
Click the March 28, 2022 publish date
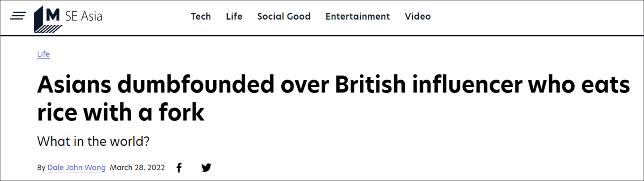[x=137, y=168]
